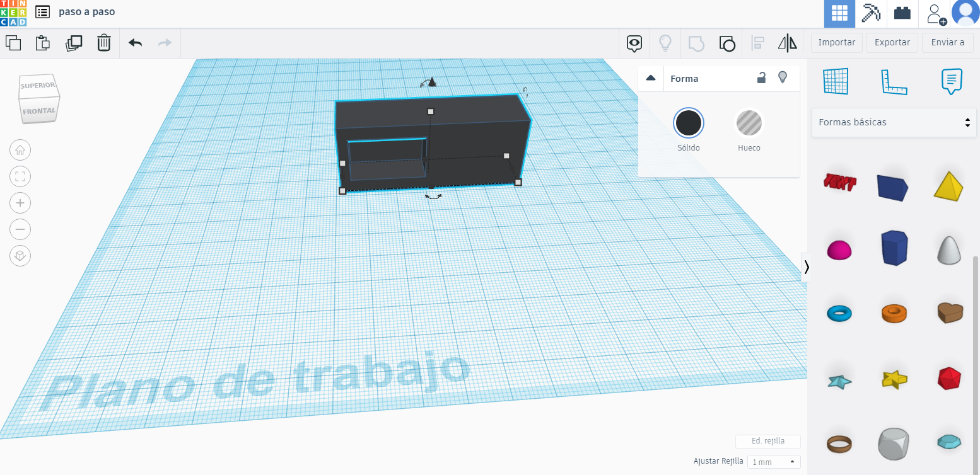
Task: Click the ungroup tool in the toolbar
Action: click(727, 44)
